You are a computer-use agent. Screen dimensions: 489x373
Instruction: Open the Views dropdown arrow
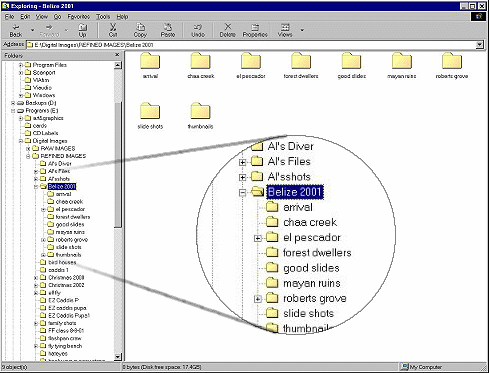302,30
